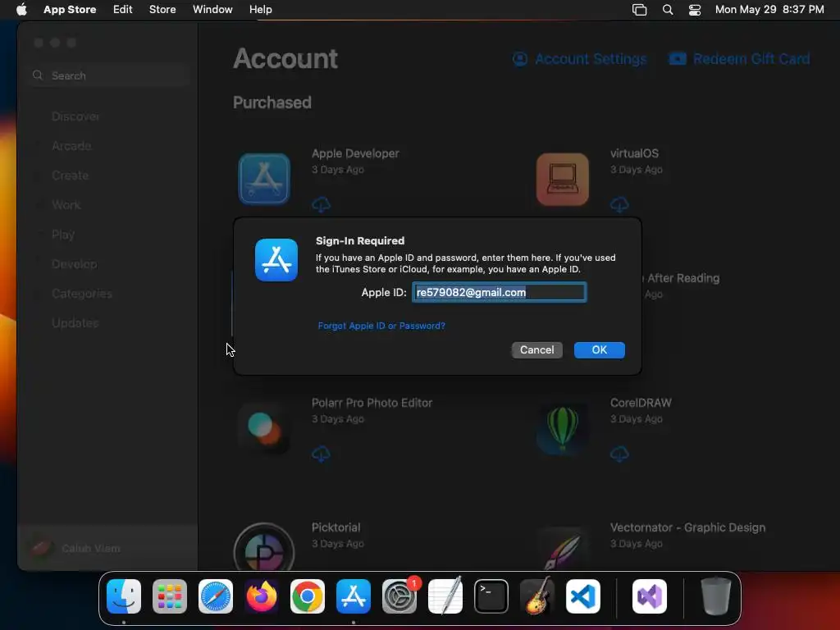
Task: Click the Apple Developer title text
Action: click(x=355, y=153)
